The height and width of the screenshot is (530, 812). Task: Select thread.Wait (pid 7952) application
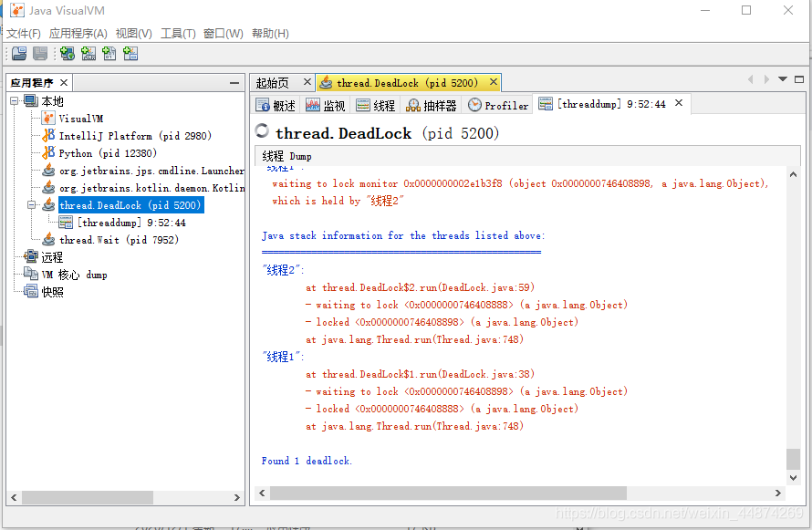[119, 240]
